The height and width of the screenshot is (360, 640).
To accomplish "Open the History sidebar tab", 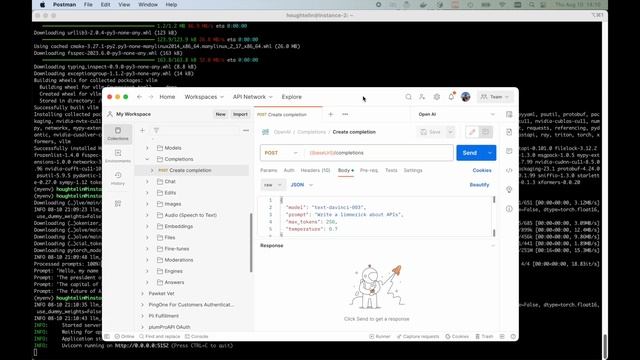I will (118, 179).
